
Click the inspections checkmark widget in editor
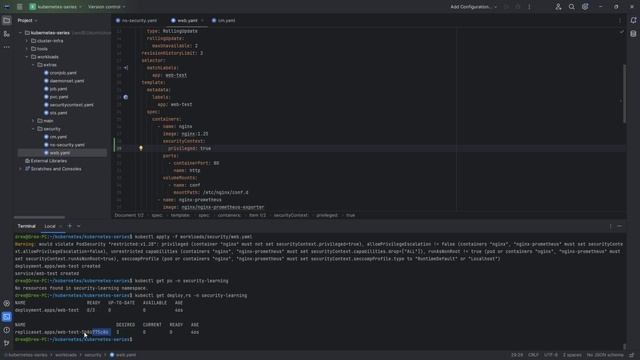[x=621, y=31]
